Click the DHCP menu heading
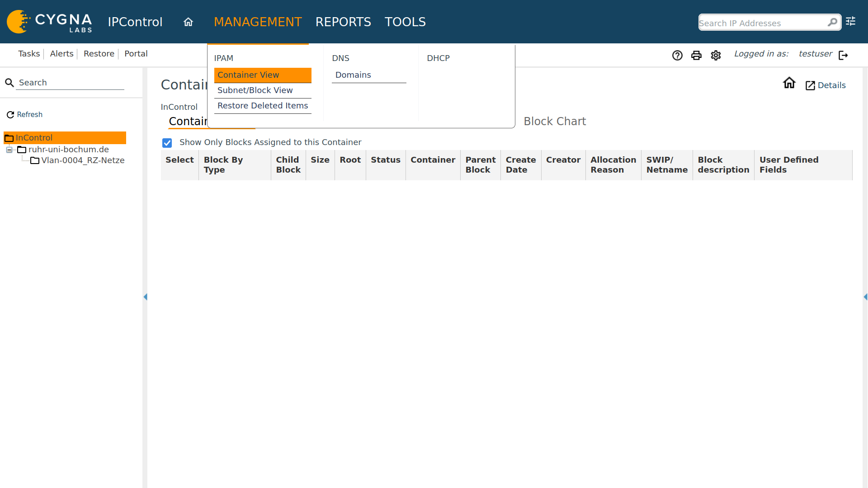The width and height of the screenshot is (868, 488). click(438, 58)
